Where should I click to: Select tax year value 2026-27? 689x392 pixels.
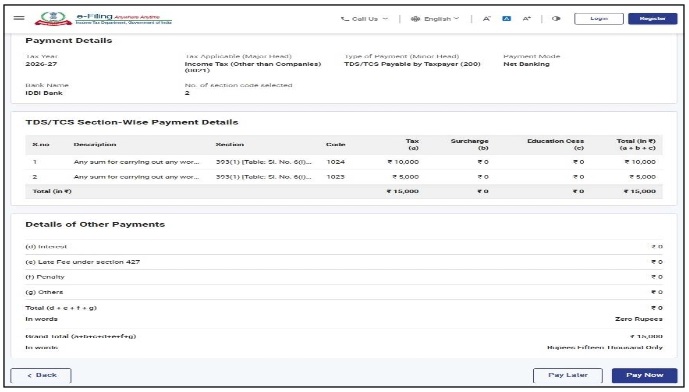41,64
